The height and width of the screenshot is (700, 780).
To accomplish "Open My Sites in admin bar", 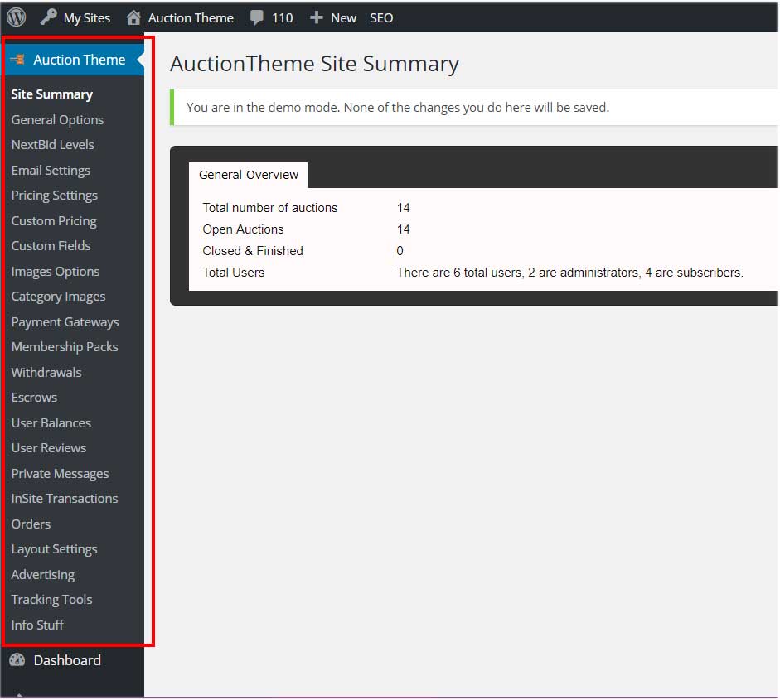I will click(75, 18).
